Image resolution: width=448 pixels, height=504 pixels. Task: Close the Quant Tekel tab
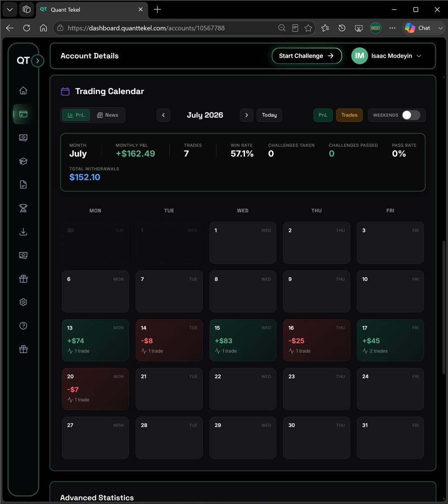[x=141, y=9]
